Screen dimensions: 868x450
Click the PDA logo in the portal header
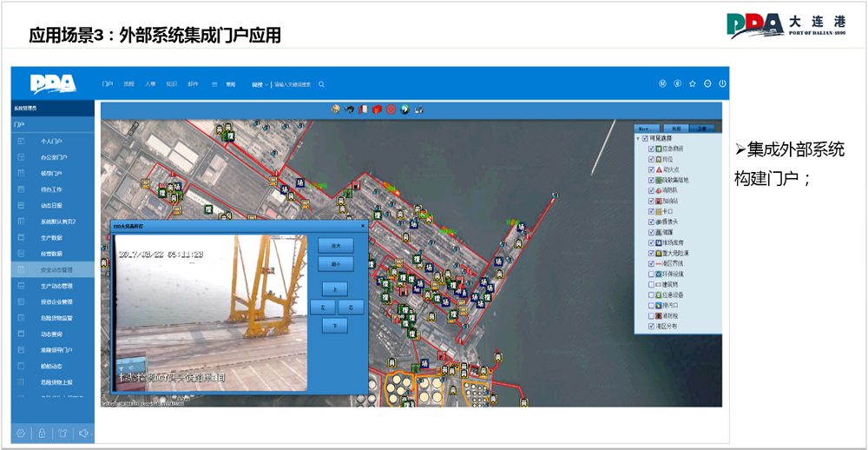pos(53,83)
